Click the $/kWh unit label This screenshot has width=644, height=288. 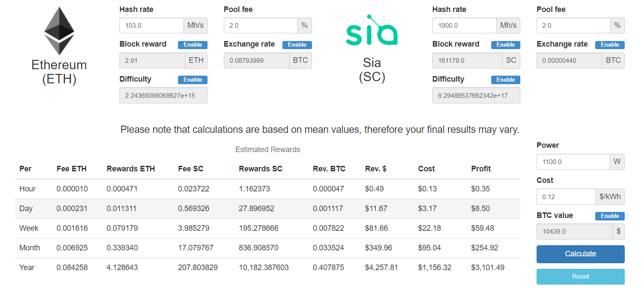point(610,197)
